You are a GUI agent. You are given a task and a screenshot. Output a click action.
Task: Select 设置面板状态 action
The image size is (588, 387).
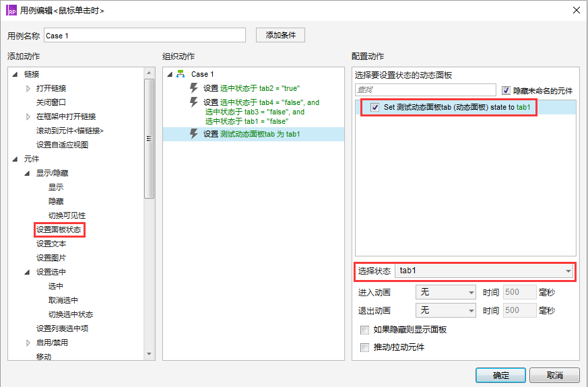click(x=59, y=230)
